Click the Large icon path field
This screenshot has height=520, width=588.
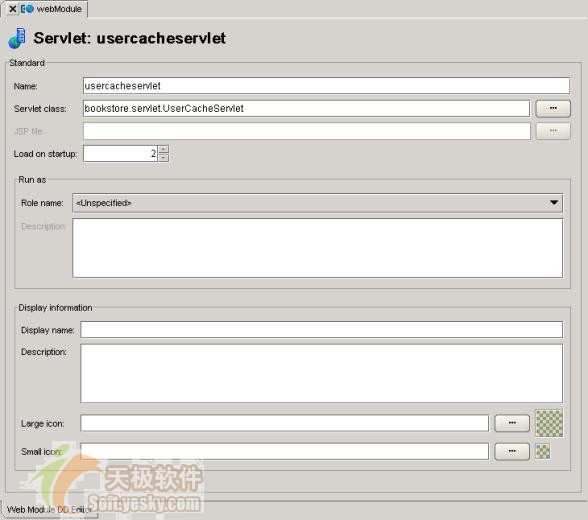click(285, 423)
